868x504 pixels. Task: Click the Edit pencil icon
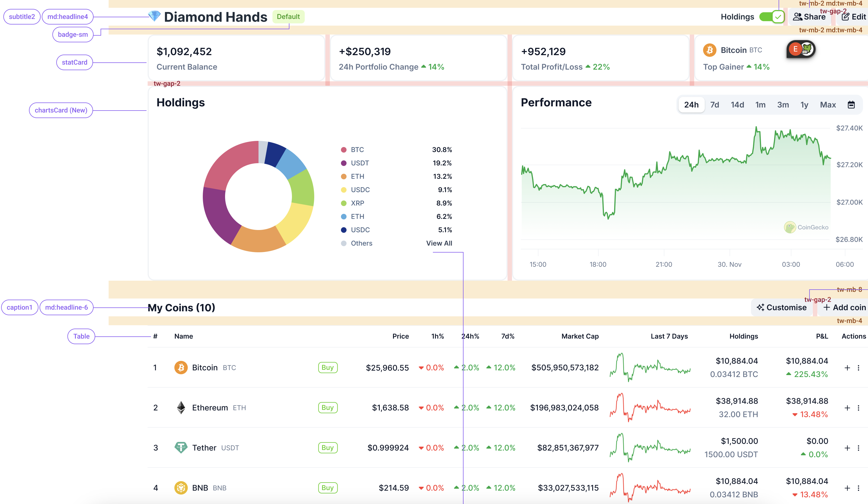847,16
